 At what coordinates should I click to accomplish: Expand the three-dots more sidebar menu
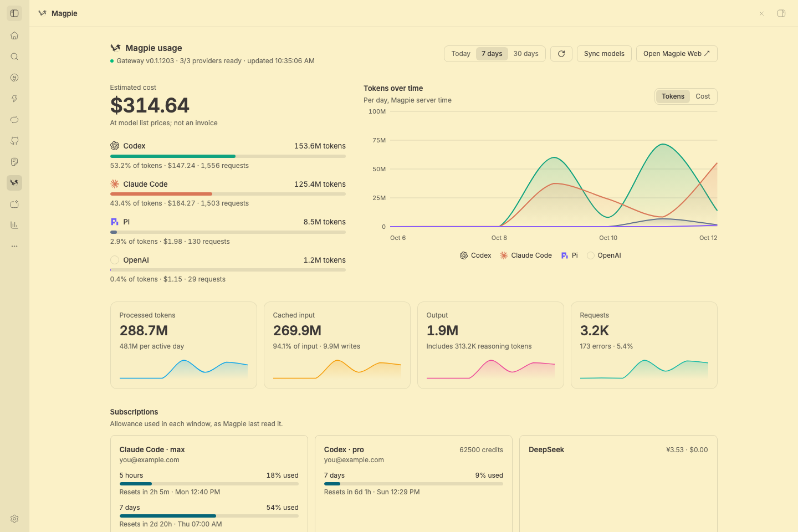tap(14, 246)
